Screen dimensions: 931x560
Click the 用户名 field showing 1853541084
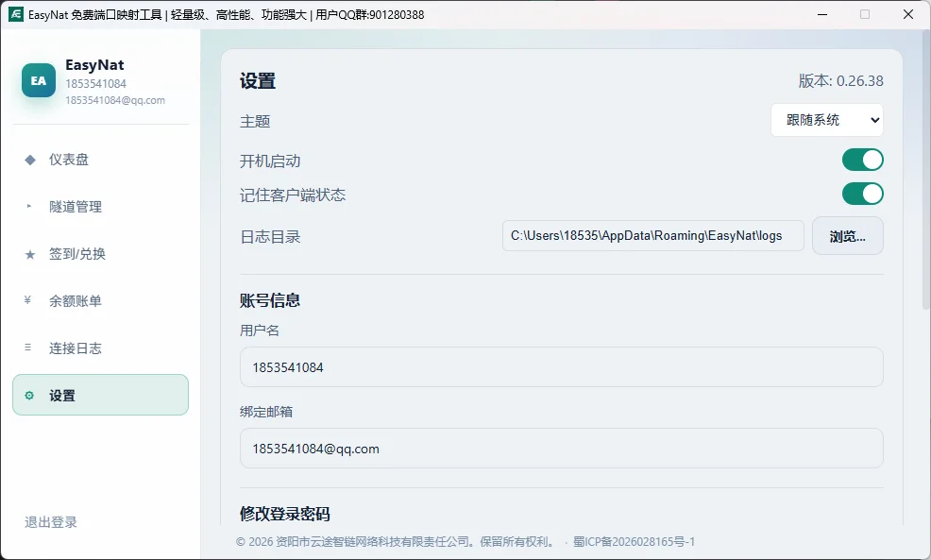coord(561,367)
